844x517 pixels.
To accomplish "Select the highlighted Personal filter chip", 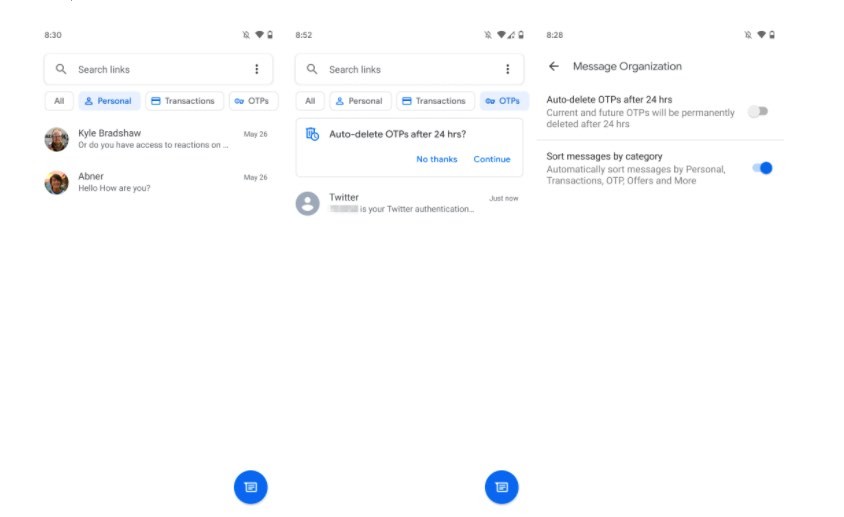I will [109, 101].
